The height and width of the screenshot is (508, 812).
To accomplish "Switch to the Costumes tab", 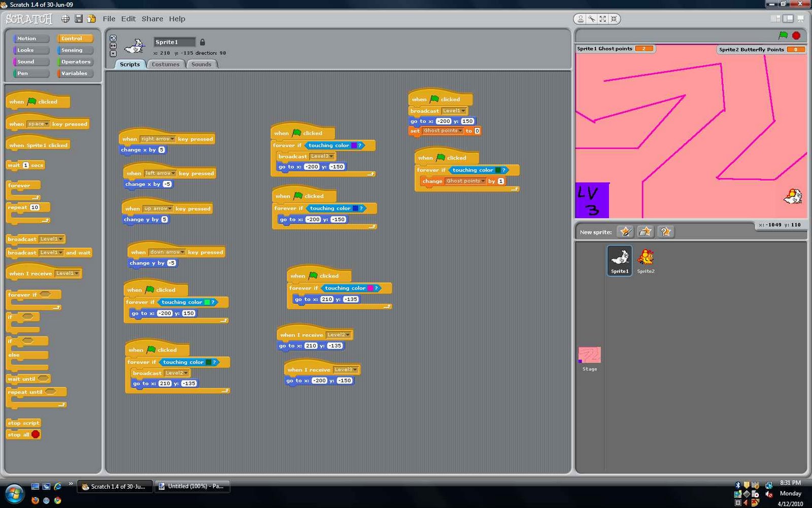I will tap(165, 64).
